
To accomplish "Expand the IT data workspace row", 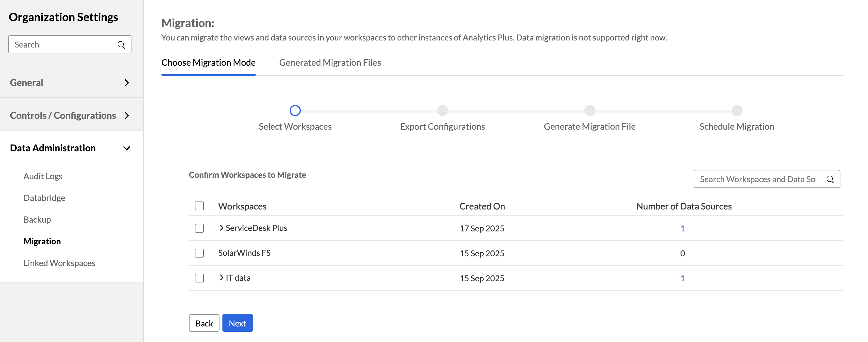I will (221, 278).
